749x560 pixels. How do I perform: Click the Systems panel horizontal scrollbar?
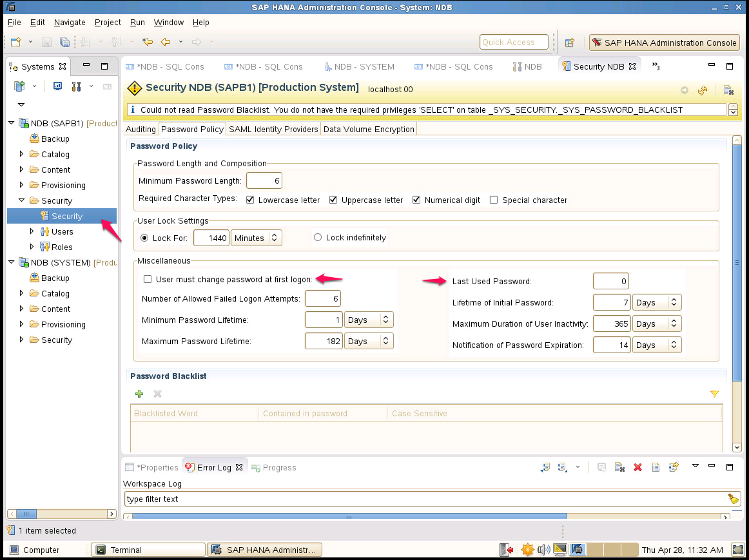click(x=62, y=514)
